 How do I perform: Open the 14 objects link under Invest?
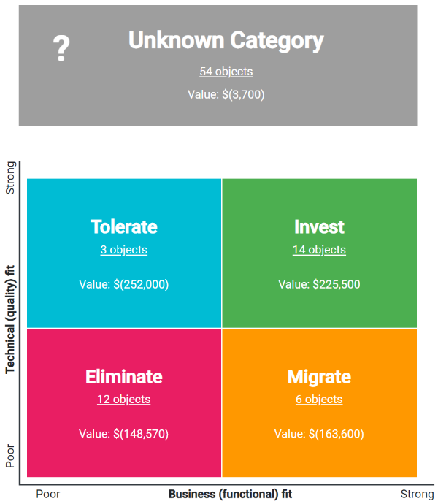[319, 250]
